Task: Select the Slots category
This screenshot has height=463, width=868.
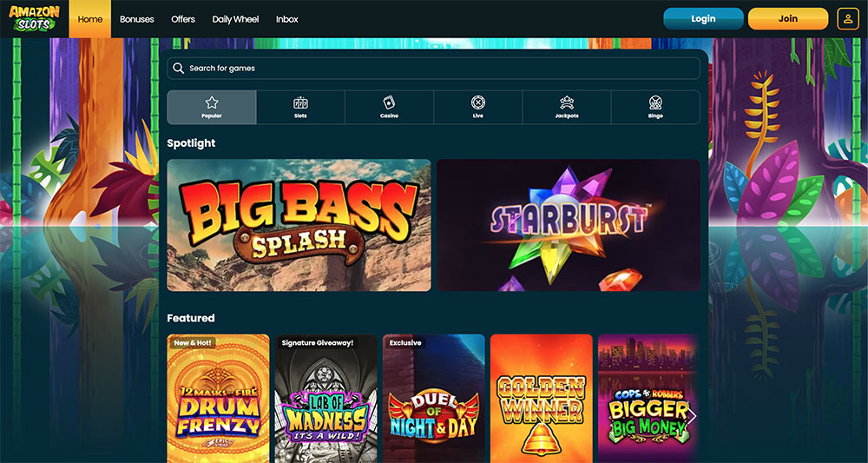Action: pyautogui.click(x=300, y=107)
